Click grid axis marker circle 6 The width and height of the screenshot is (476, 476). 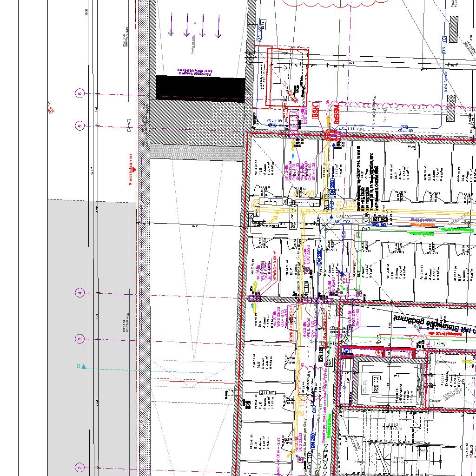[80, 93]
